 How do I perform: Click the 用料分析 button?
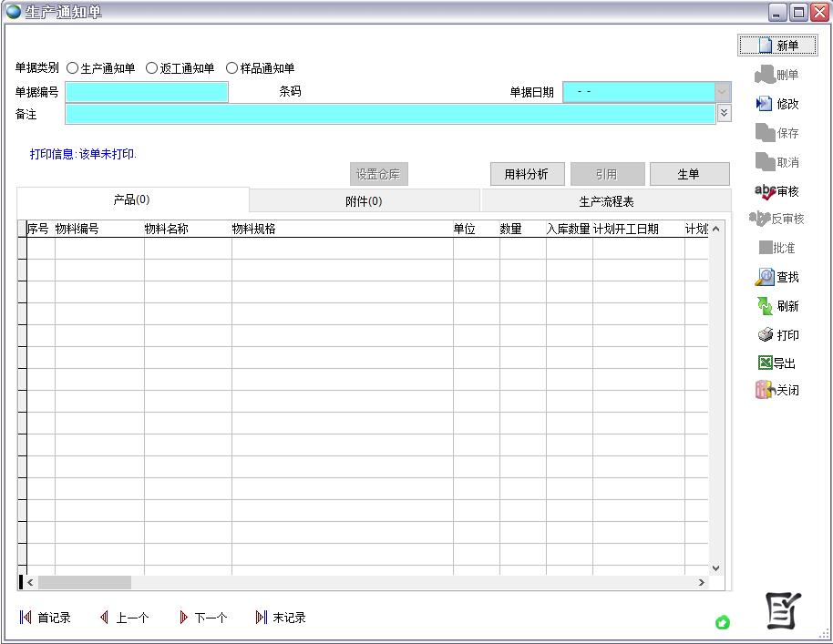tap(527, 174)
